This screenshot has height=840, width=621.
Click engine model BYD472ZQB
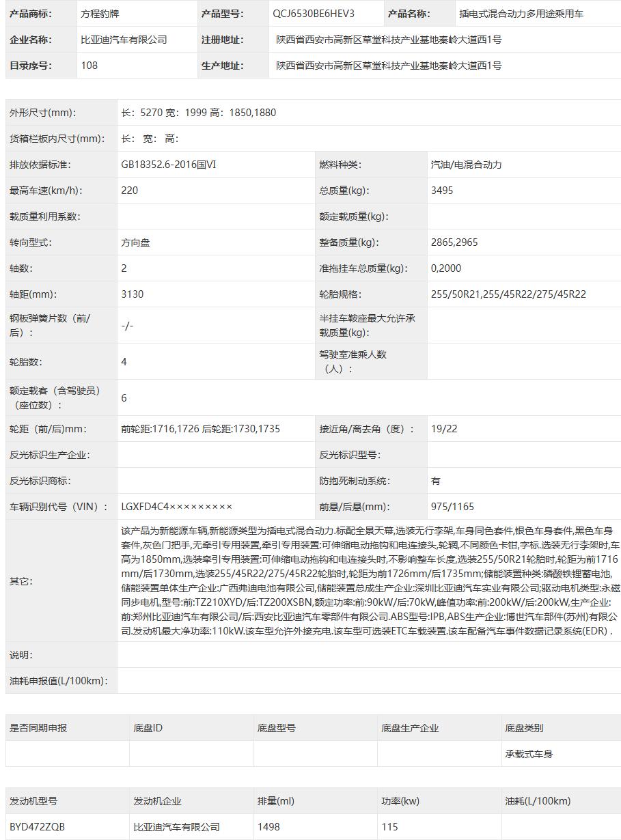coord(38,827)
